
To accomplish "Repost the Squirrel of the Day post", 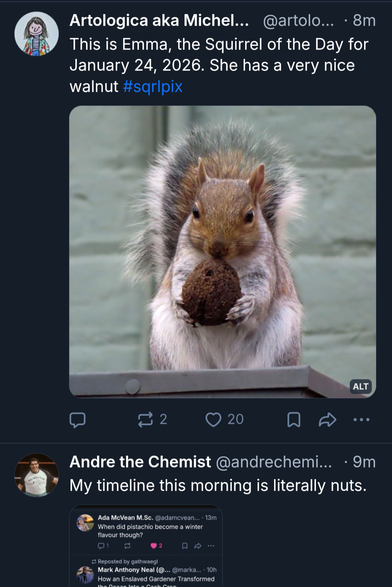I will tap(146, 419).
